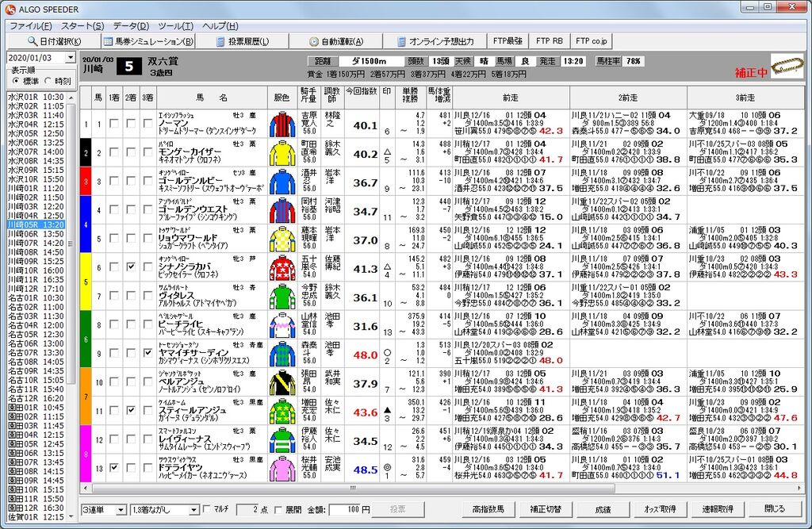The image size is (812, 529).
Task: Open ツール(T) menu
Action: tap(176, 26)
